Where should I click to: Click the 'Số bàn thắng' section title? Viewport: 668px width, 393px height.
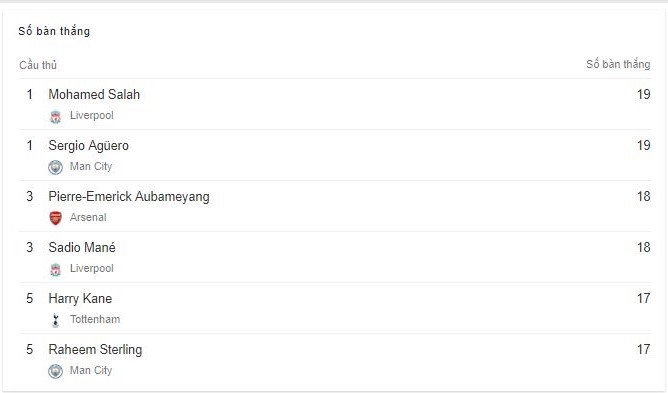click(x=54, y=31)
